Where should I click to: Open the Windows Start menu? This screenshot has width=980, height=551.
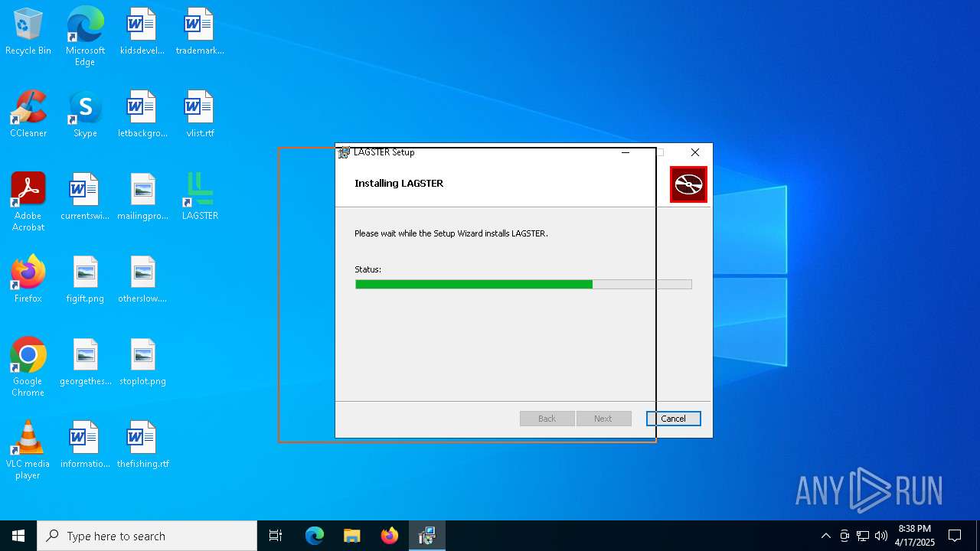click(x=18, y=536)
